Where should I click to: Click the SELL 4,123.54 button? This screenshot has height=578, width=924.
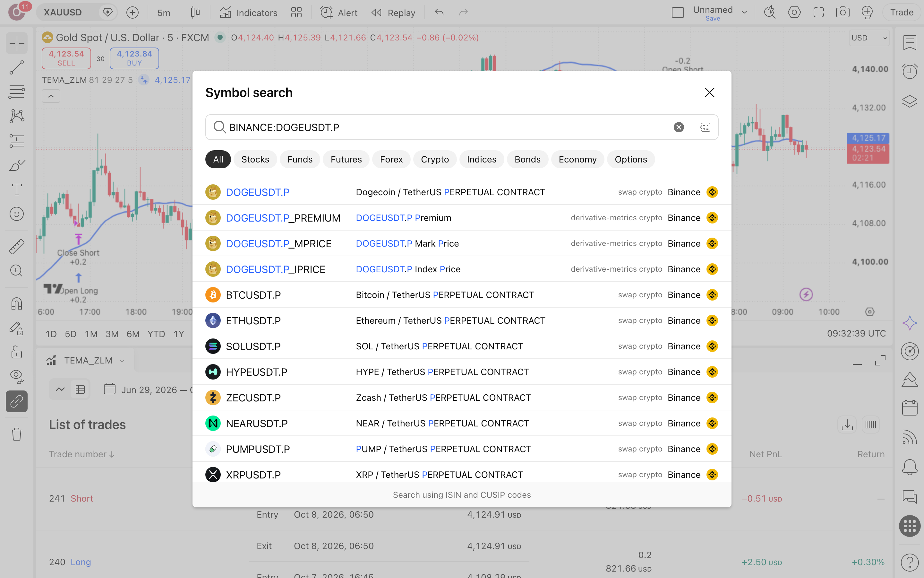pyautogui.click(x=66, y=58)
